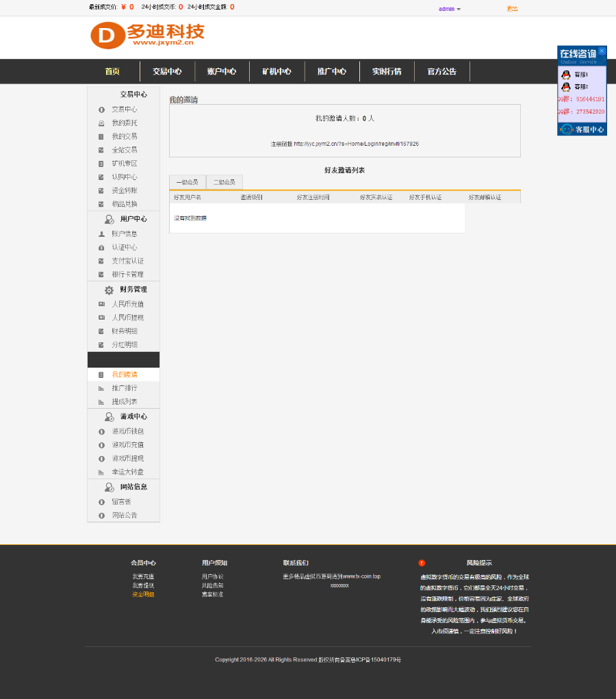Click the icon beside 人民币充值
This screenshot has height=699, width=616.
(101, 304)
